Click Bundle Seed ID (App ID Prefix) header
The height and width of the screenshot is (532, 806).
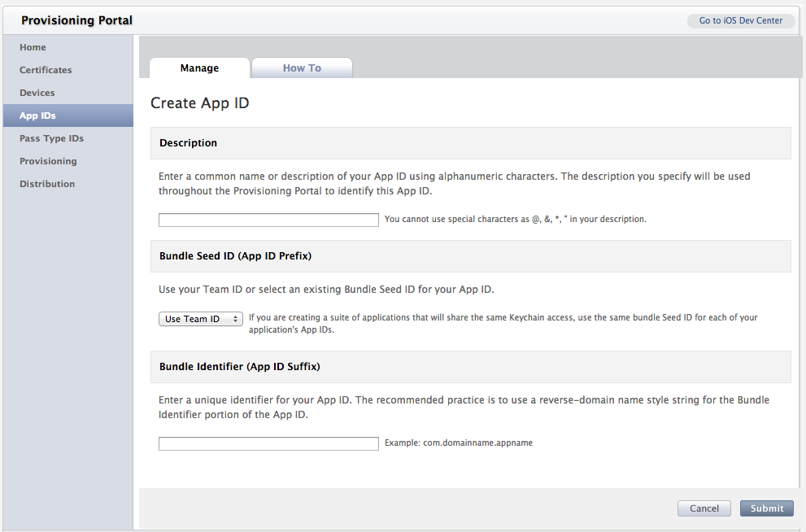click(235, 255)
